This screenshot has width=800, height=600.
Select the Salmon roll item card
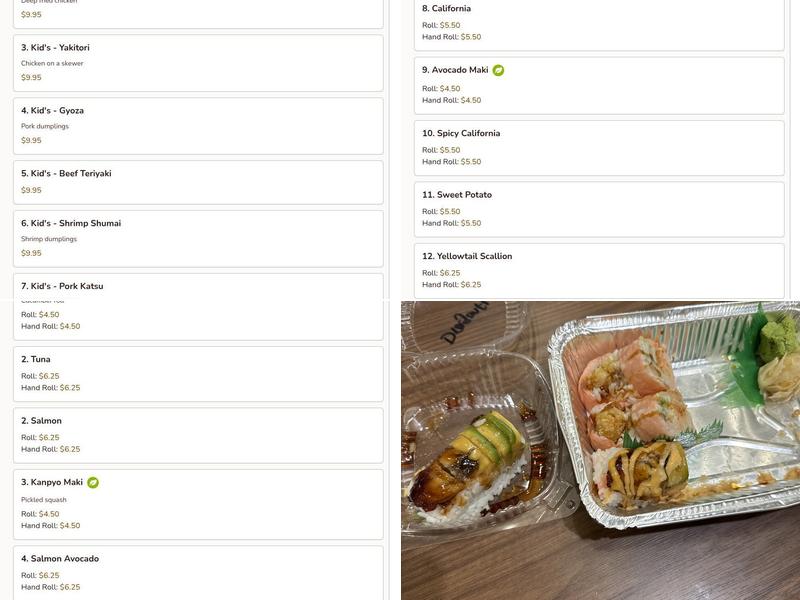pyautogui.click(x=198, y=436)
